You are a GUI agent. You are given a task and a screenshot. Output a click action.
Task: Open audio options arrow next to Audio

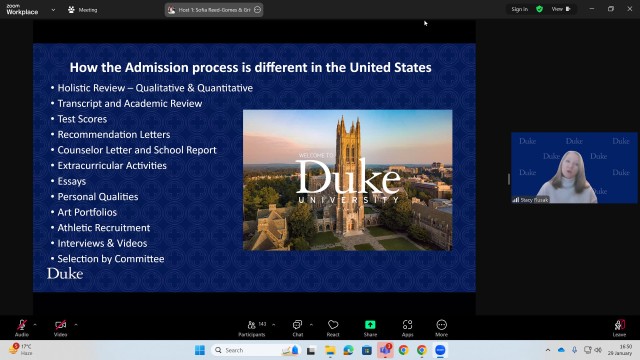pos(35,325)
